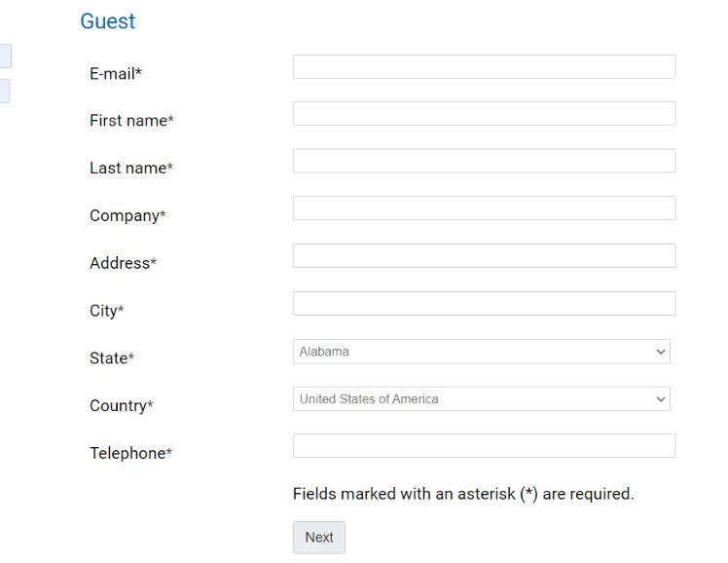Screen dimensions: 728x563
Task: Open the State dropdown showing Alabama
Action: 481,352
